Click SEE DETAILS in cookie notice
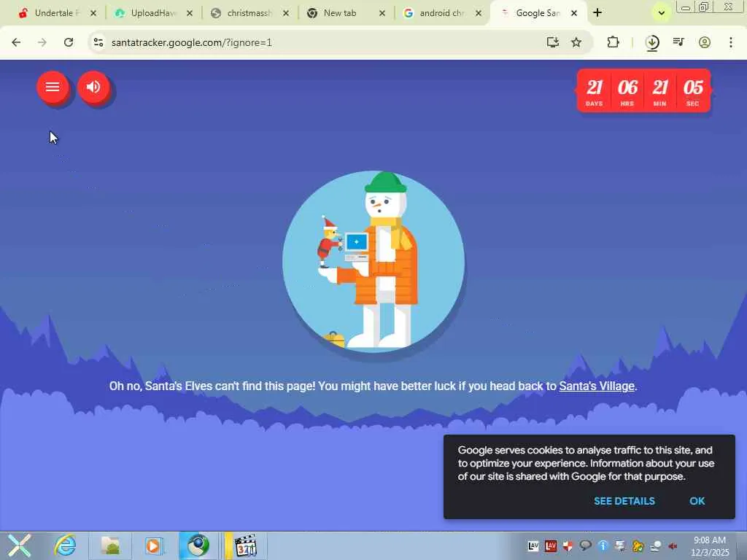The height and width of the screenshot is (560, 747). 624,501
